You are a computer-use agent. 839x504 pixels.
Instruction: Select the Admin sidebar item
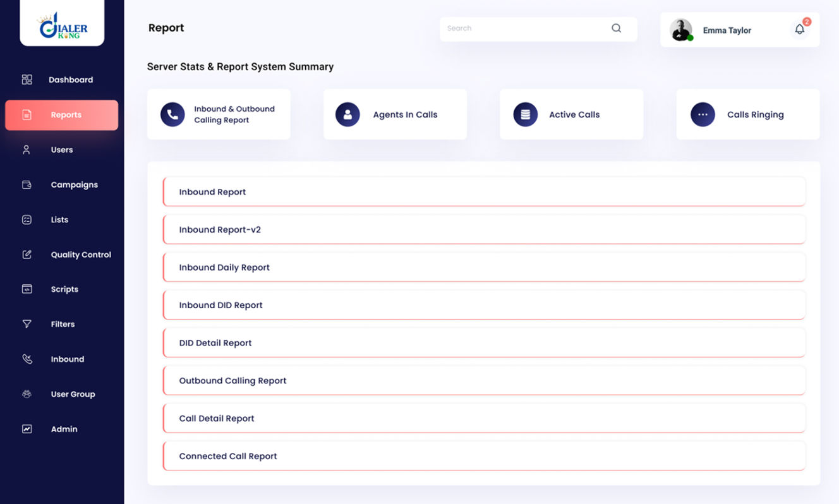coord(64,429)
